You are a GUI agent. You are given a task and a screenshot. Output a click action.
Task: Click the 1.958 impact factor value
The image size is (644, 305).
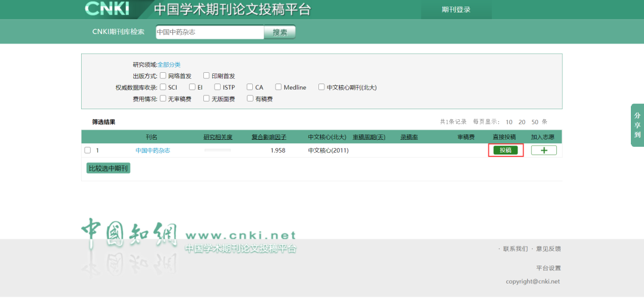click(278, 150)
